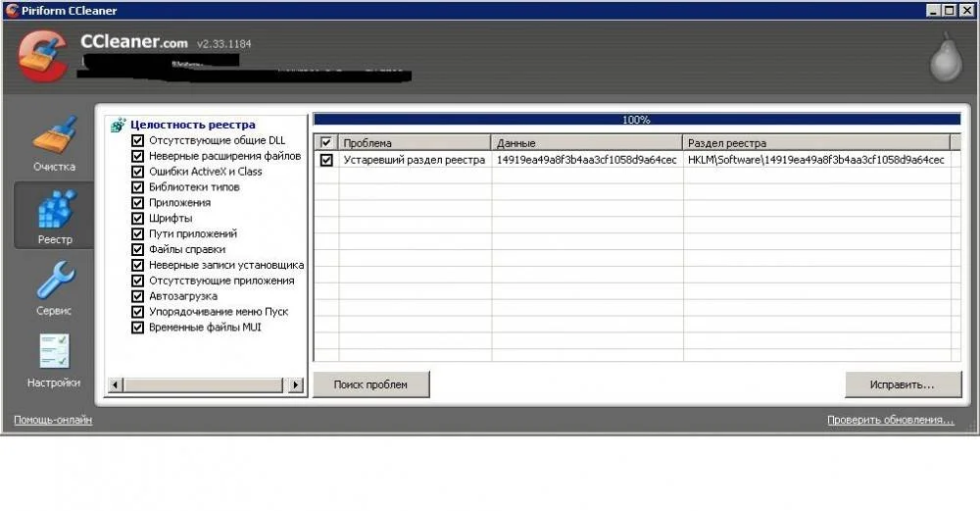The image size is (980, 511).
Task: Click left arrow of checklist scrollbar
Action: pyautogui.click(x=115, y=384)
